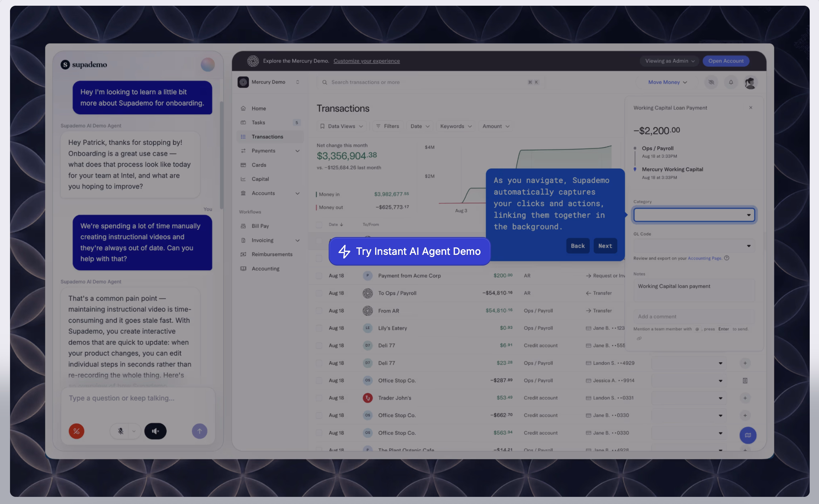The height and width of the screenshot is (504, 819).
Task: Open the microphone options chevron
Action: pyautogui.click(x=134, y=431)
